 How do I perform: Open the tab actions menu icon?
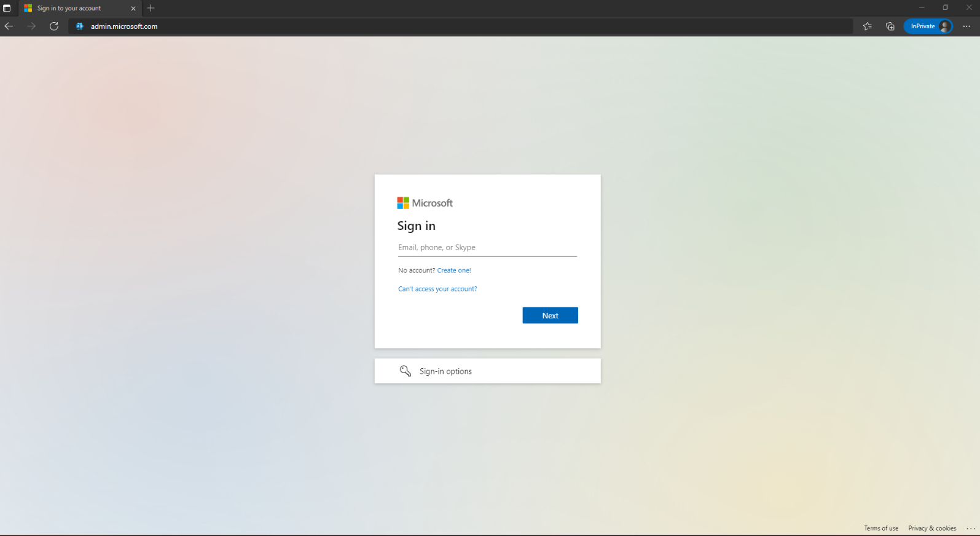pos(7,8)
